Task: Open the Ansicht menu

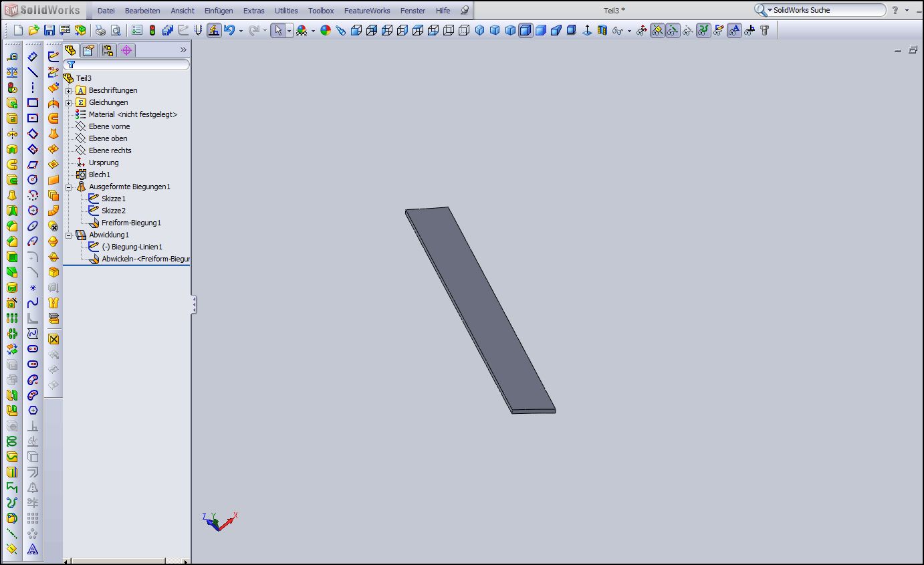Action: click(x=183, y=11)
